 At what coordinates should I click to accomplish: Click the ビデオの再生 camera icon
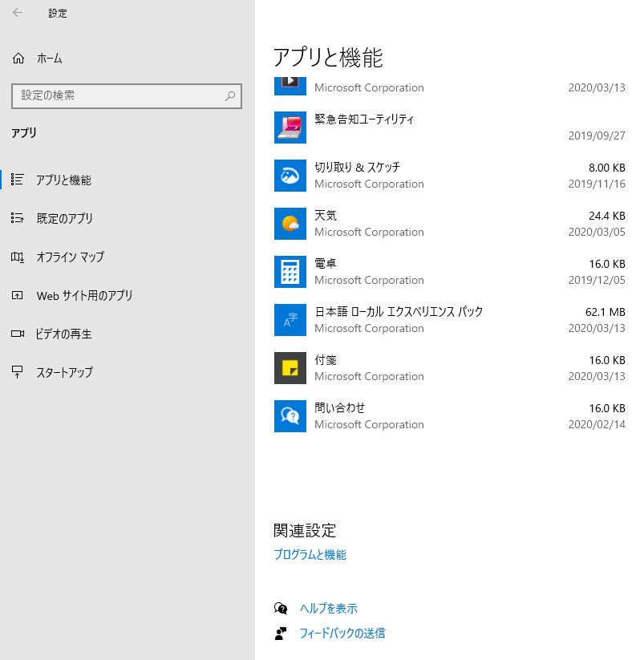tap(18, 334)
